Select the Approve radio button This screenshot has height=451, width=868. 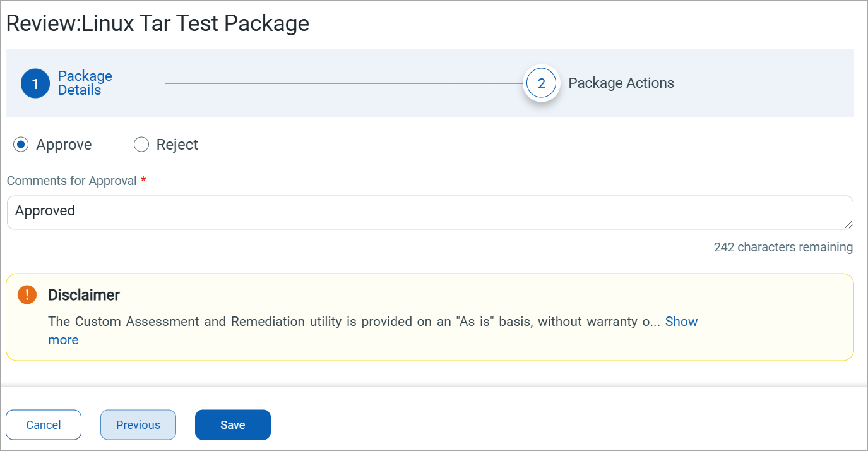point(21,145)
